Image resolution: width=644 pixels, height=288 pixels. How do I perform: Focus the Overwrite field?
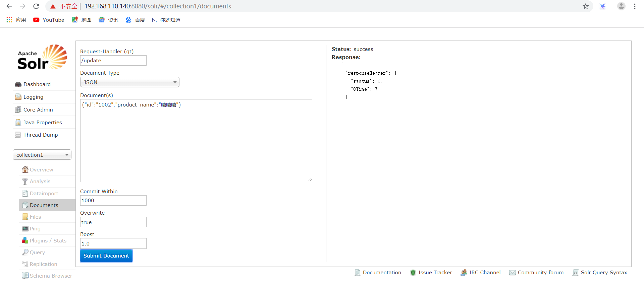pyautogui.click(x=113, y=222)
